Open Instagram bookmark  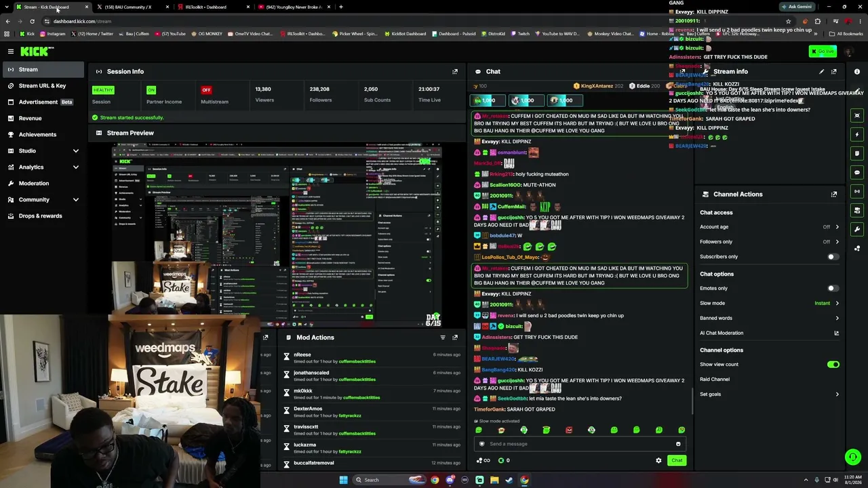(52, 34)
